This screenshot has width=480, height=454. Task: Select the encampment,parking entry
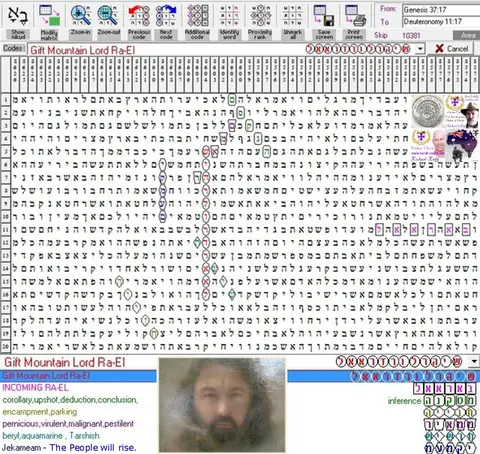[x=40, y=412]
